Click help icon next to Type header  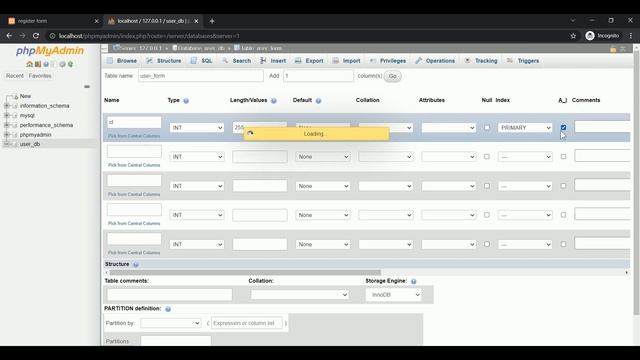coord(186,100)
